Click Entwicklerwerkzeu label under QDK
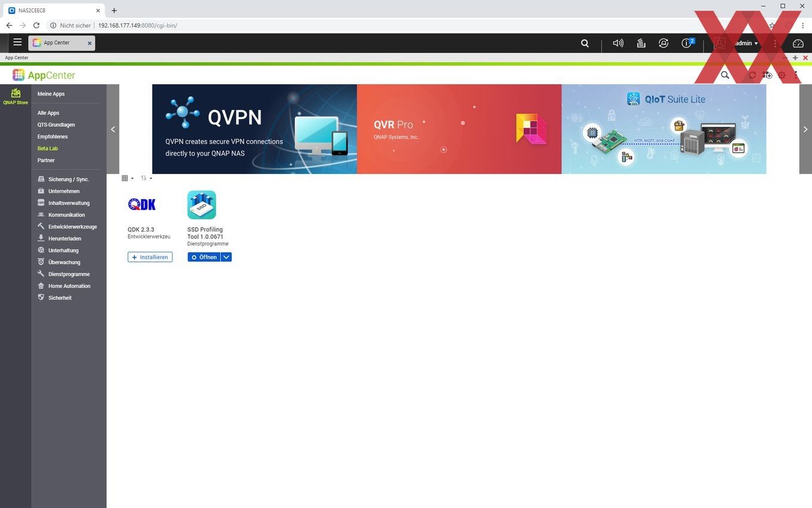812x508 pixels. [x=149, y=237]
